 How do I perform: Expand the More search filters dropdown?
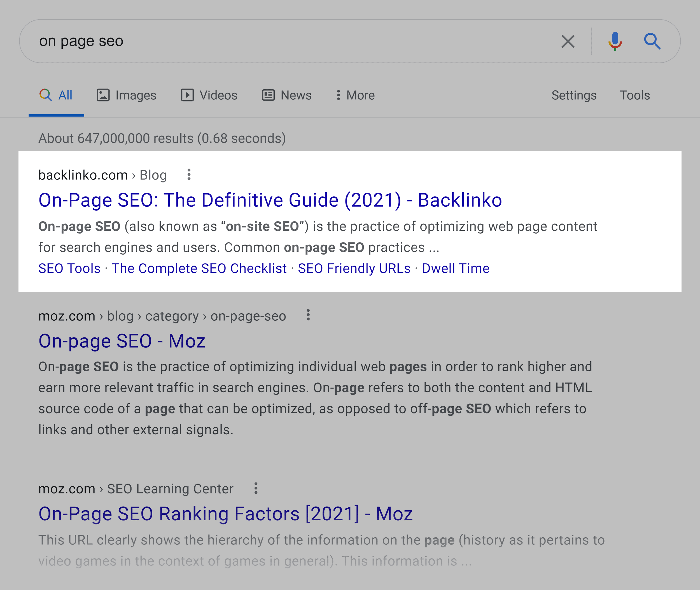point(352,95)
